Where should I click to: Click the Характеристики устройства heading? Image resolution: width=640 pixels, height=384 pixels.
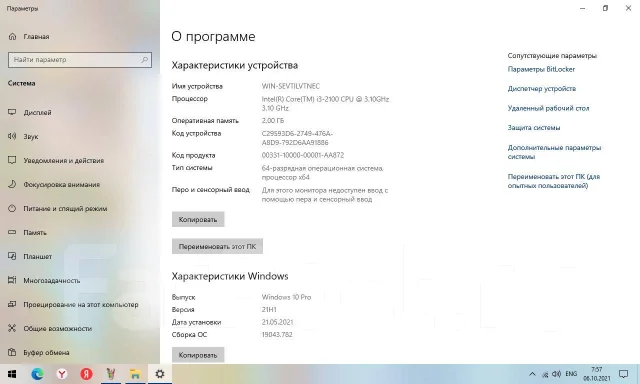pos(235,65)
